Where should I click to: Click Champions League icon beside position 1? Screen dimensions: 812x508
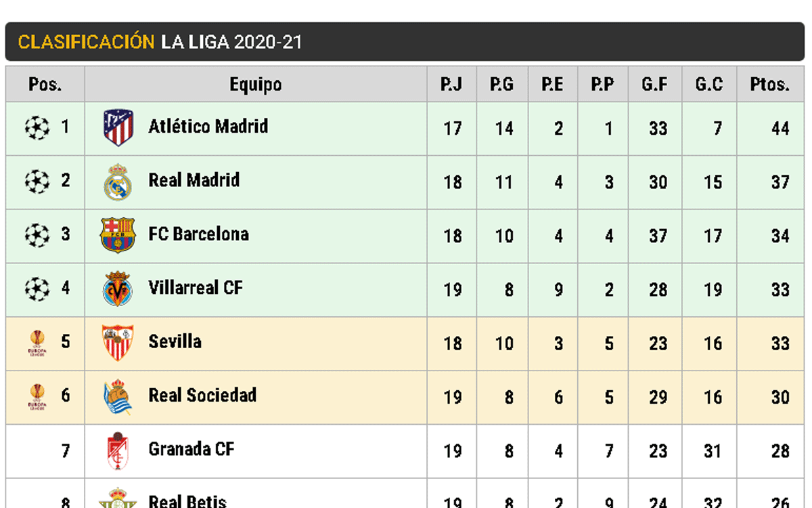pyautogui.click(x=37, y=127)
